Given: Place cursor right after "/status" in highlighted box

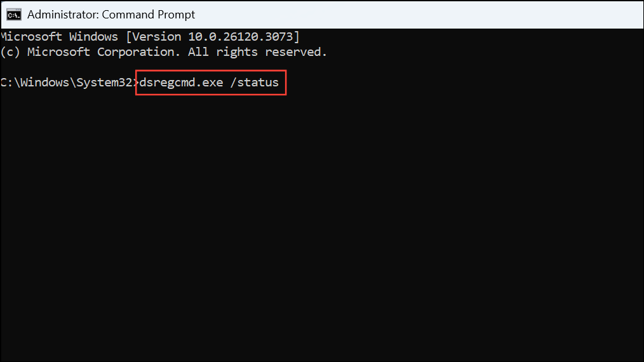Looking at the screenshot, I should point(280,83).
